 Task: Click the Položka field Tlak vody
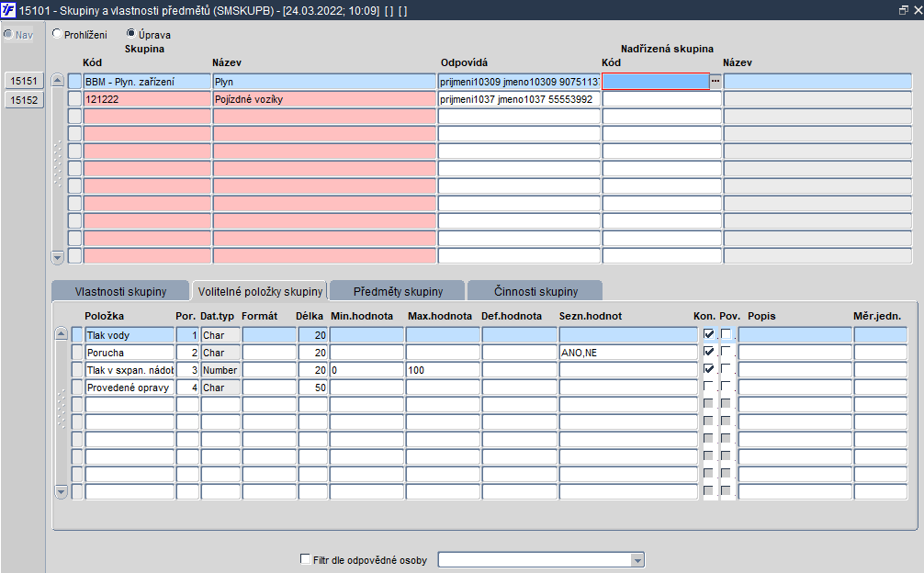pyautogui.click(x=130, y=335)
